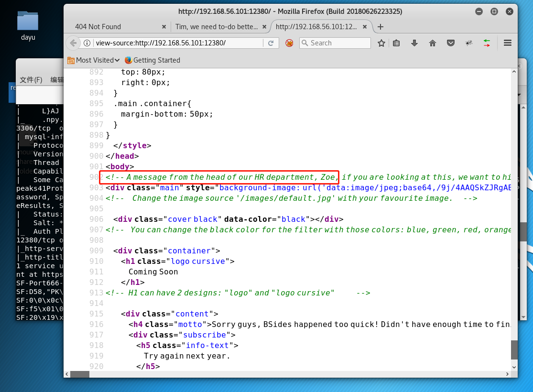Click Firefox icon beside Getting Started
Viewport: 533px width, 392px height.
click(128, 60)
